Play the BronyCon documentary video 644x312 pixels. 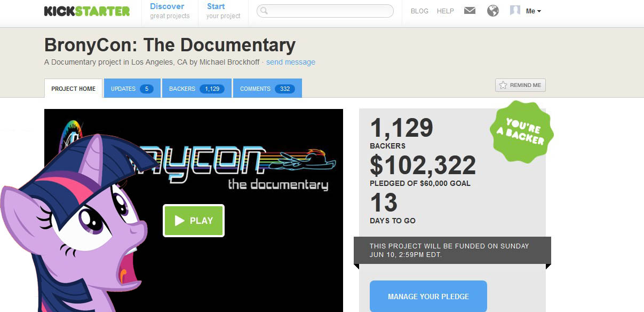click(194, 221)
